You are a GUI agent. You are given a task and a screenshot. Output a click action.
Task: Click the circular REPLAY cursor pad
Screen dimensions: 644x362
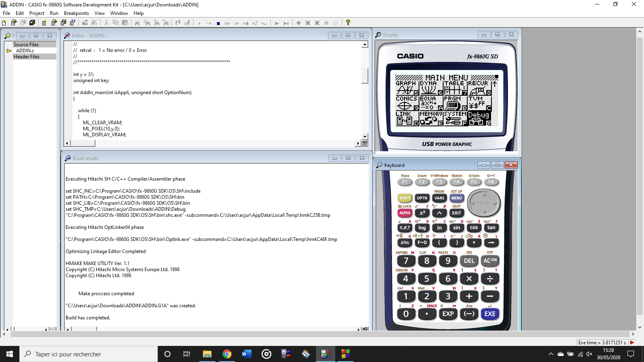coord(484,203)
